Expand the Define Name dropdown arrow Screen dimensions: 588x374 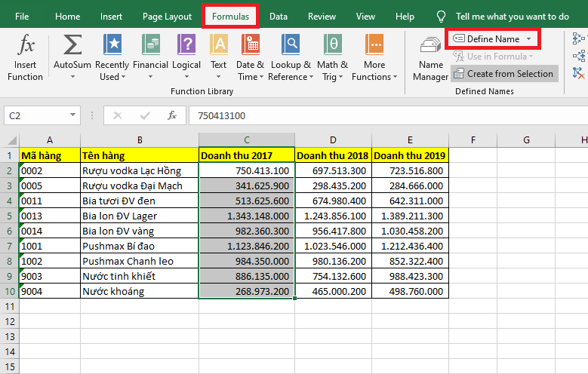528,38
